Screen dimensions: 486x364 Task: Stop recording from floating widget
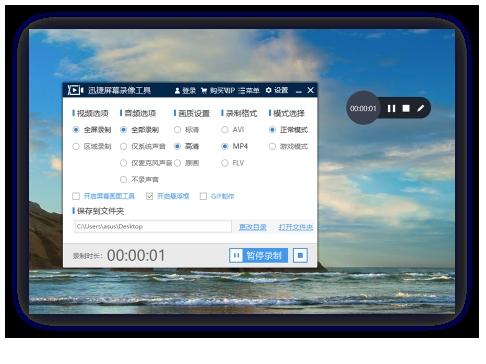click(406, 108)
